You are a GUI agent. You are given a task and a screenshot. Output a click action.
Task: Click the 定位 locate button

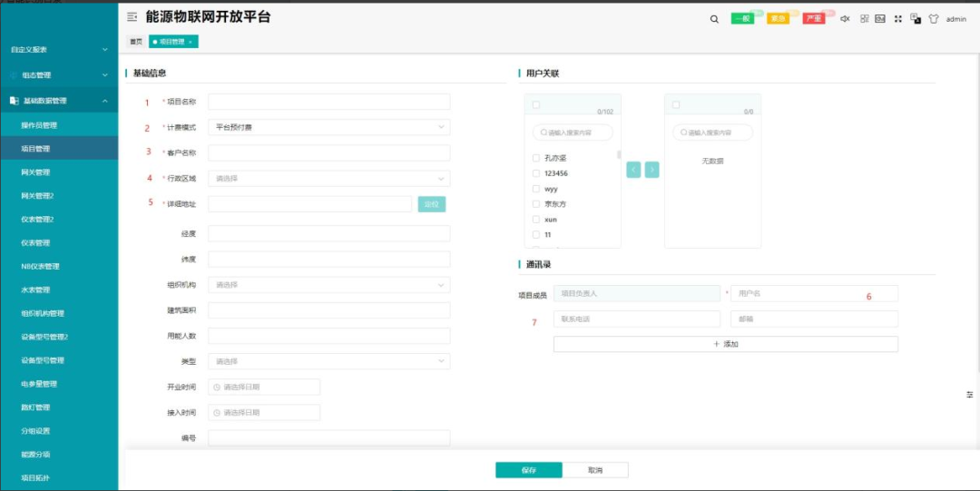coord(432,204)
